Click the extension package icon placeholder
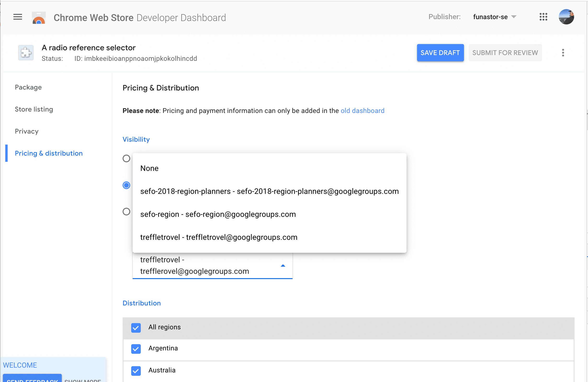This screenshot has width=588, height=382. [x=26, y=52]
